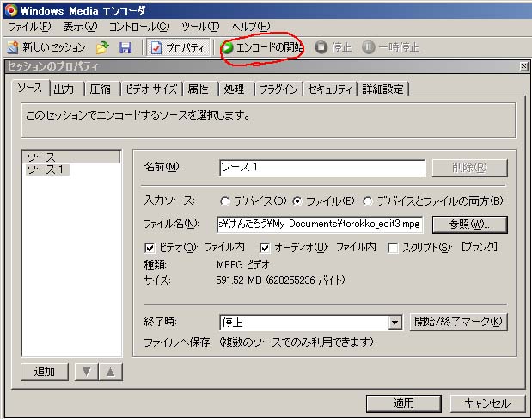
Task: Click the 開始/終了マーク(K) button
Action: tap(458, 322)
